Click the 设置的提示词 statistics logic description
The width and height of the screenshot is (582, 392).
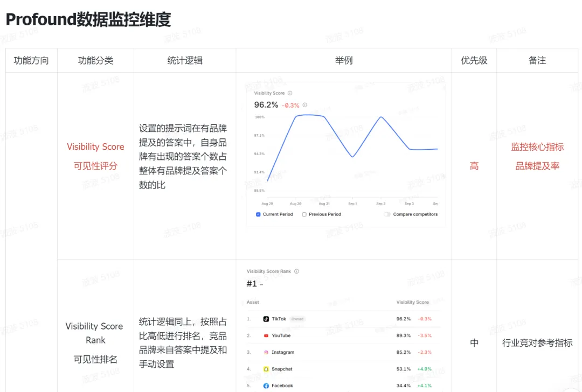(183, 157)
